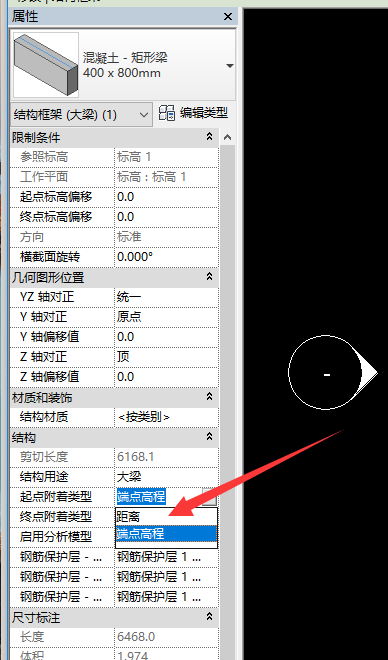The image size is (388, 660).
Task: Close the 属性 properties panel
Action: [228, 17]
